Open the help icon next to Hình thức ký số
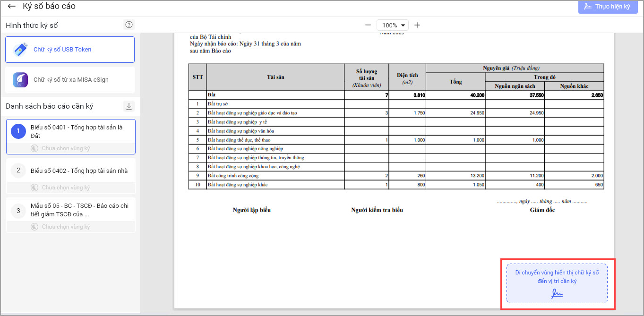This screenshot has height=316, width=644. pyautogui.click(x=129, y=25)
